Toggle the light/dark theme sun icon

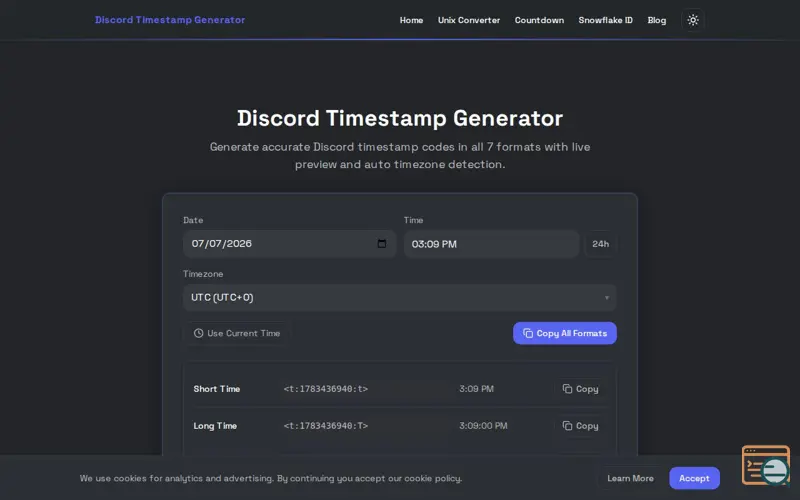point(692,20)
